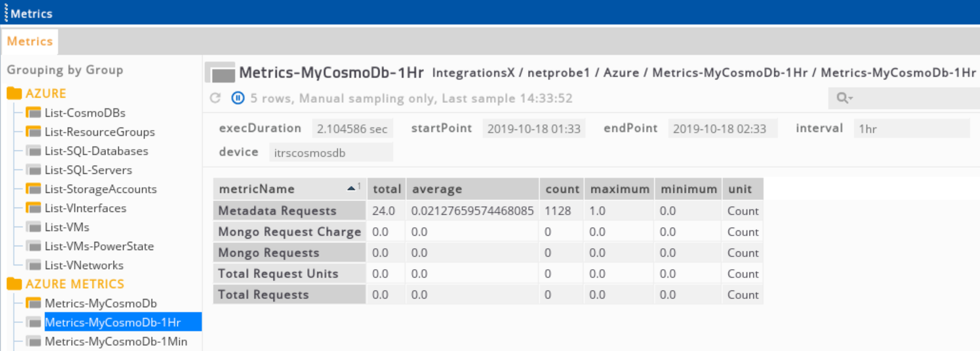
Task: Open the search magnifier dropdown
Action: tap(845, 98)
